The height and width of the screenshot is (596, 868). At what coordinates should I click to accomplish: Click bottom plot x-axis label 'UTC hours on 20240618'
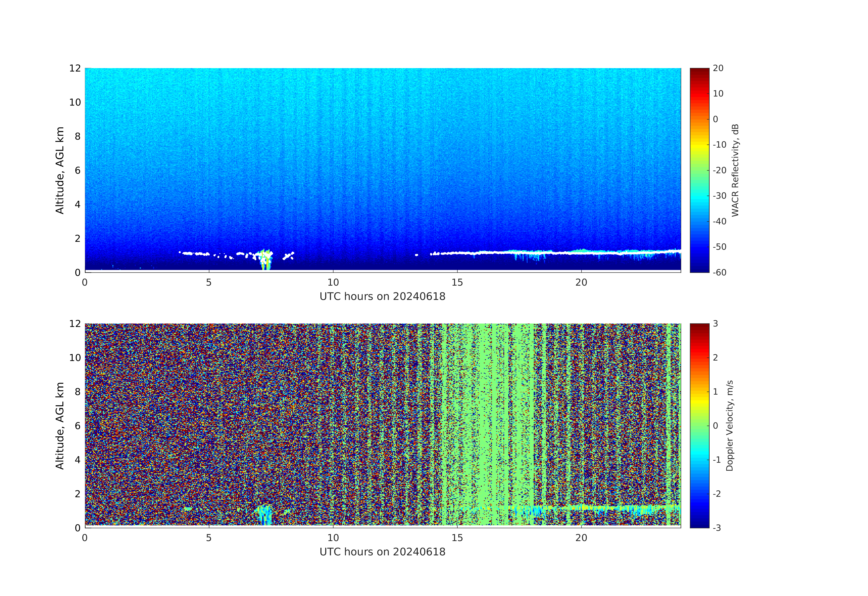(382, 551)
